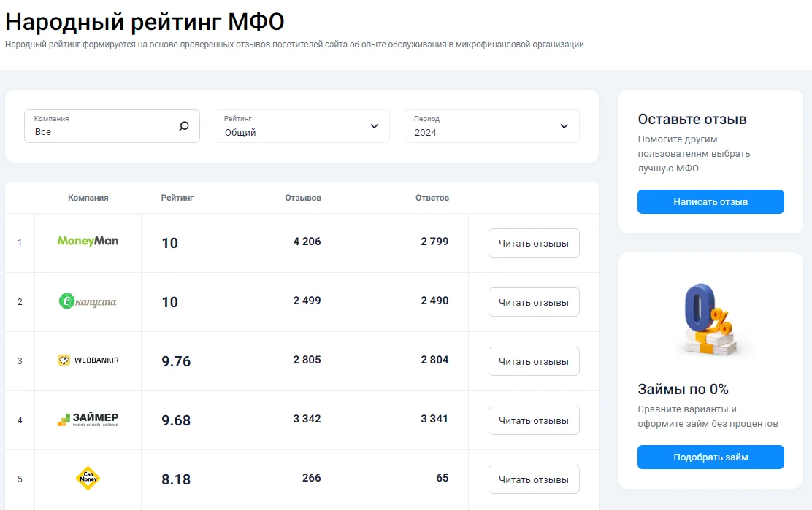812x510 pixels.
Task: Click MoneyMan's review count 4 206
Action: coord(307,242)
